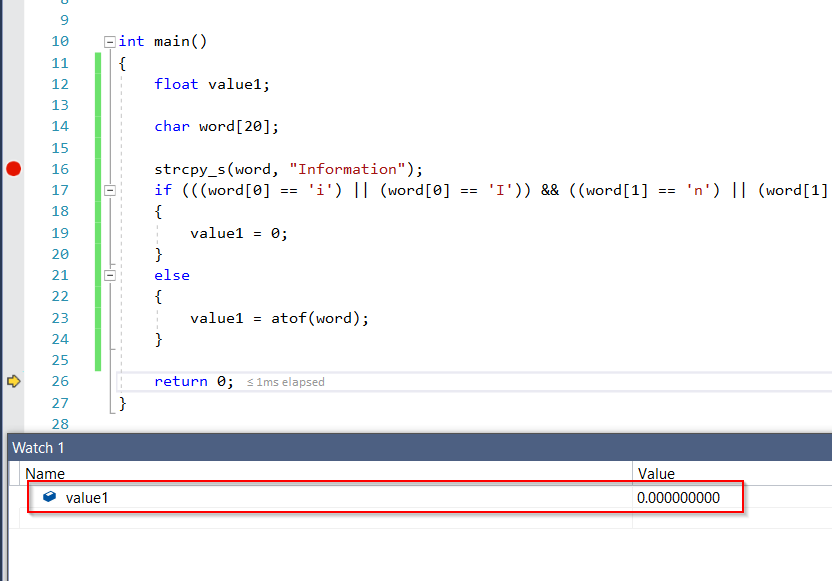Click the red breakpoint icon on line 16
832x581 pixels.
click(x=13, y=169)
